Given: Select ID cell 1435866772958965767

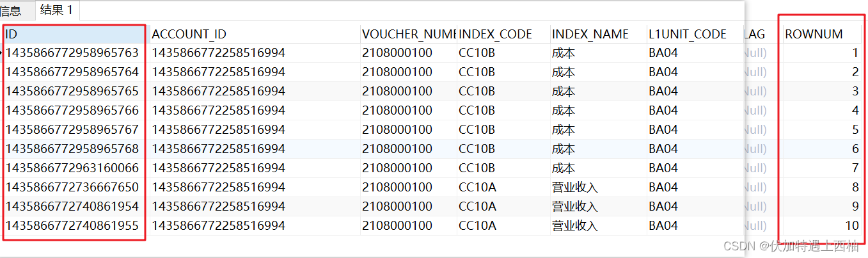Looking at the screenshot, I should tap(75, 130).
